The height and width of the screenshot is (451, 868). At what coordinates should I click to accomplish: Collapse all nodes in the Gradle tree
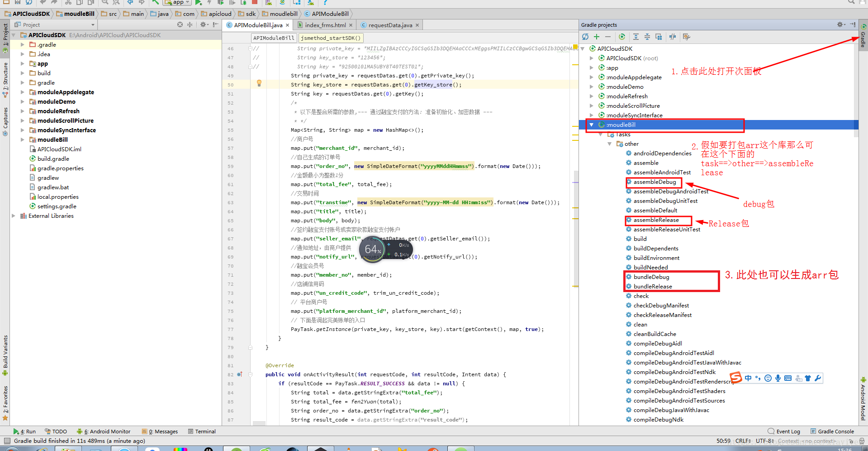(647, 37)
